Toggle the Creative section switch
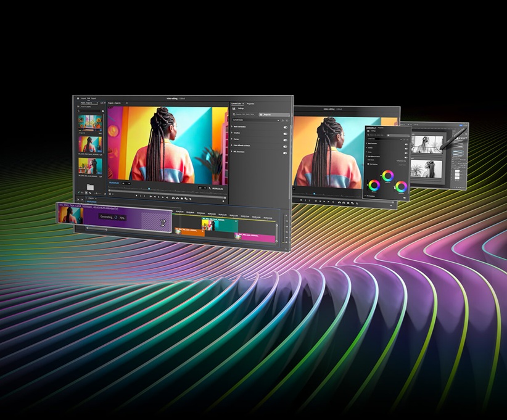 pos(286,134)
